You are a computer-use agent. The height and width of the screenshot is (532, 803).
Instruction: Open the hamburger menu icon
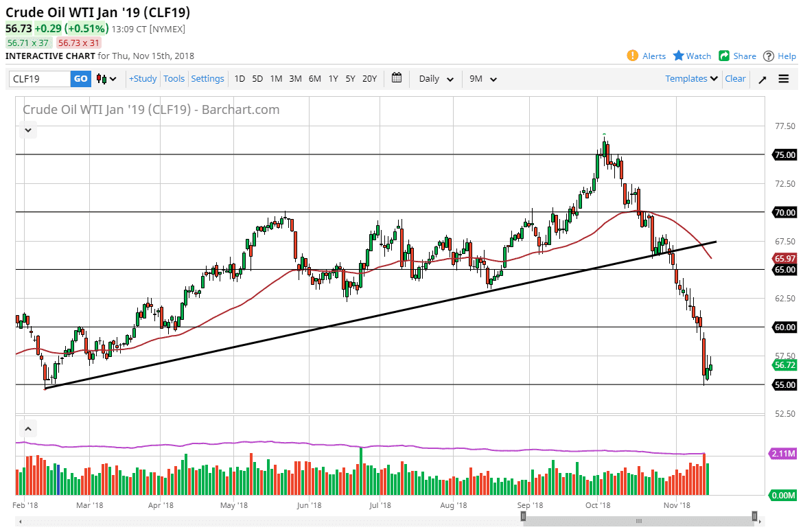[783, 78]
